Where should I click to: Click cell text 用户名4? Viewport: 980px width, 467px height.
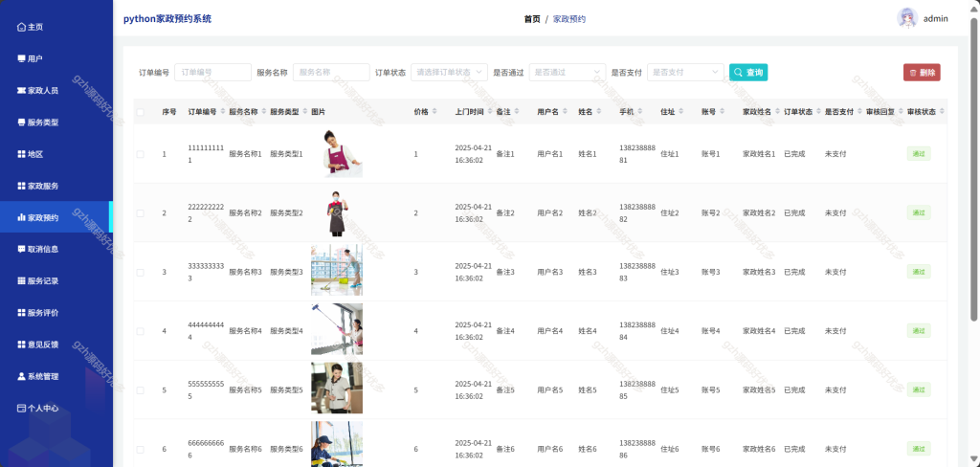pos(550,331)
